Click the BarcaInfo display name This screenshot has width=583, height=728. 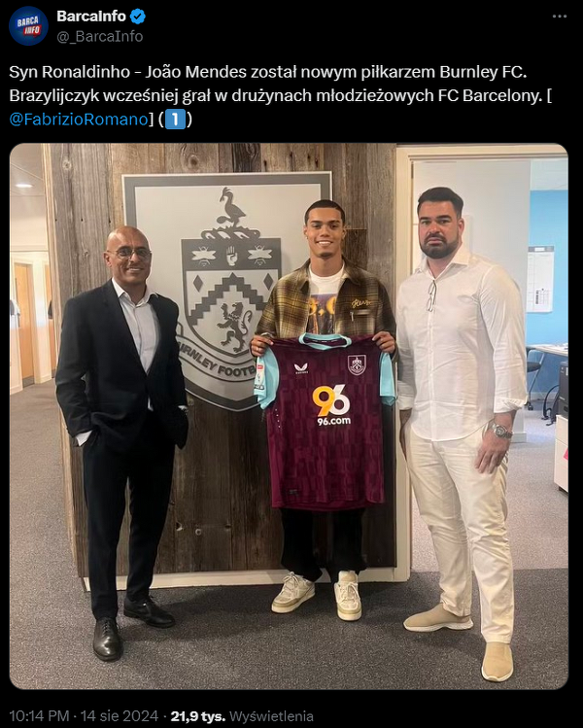click(x=91, y=17)
